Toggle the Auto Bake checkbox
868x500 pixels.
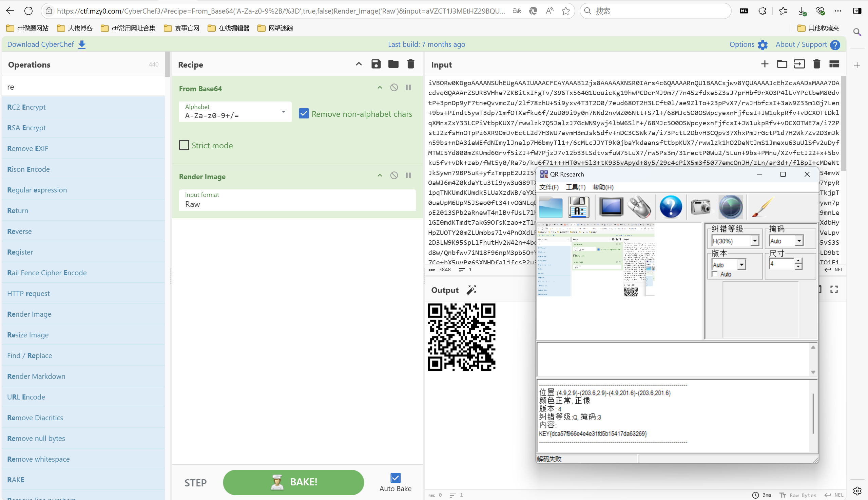point(395,478)
